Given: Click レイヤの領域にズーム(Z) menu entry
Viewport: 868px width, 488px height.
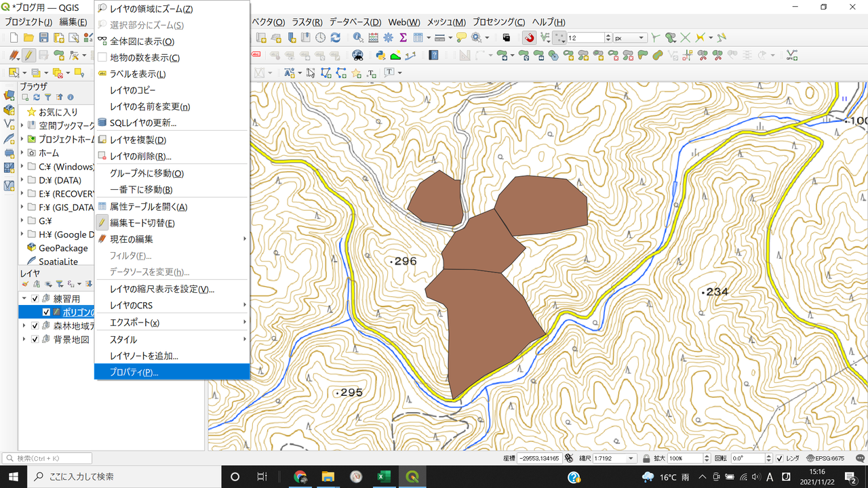Looking at the screenshot, I should tap(151, 9).
